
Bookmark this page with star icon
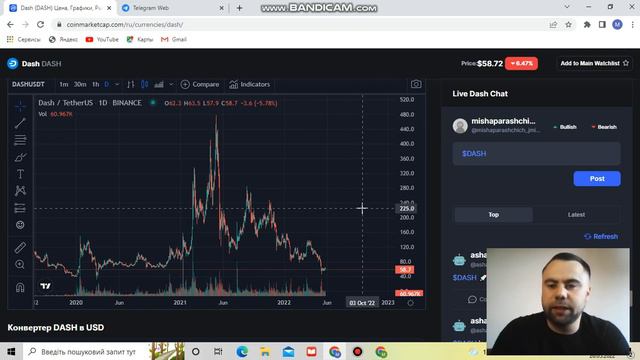[x=568, y=24]
